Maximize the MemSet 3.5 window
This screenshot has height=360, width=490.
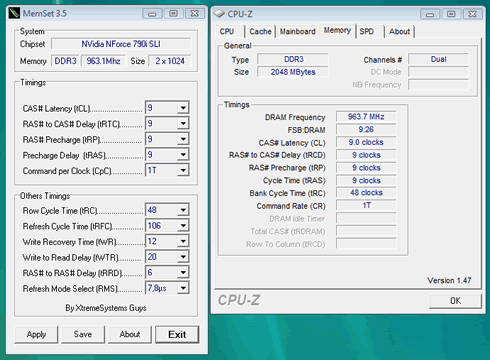[173, 14]
